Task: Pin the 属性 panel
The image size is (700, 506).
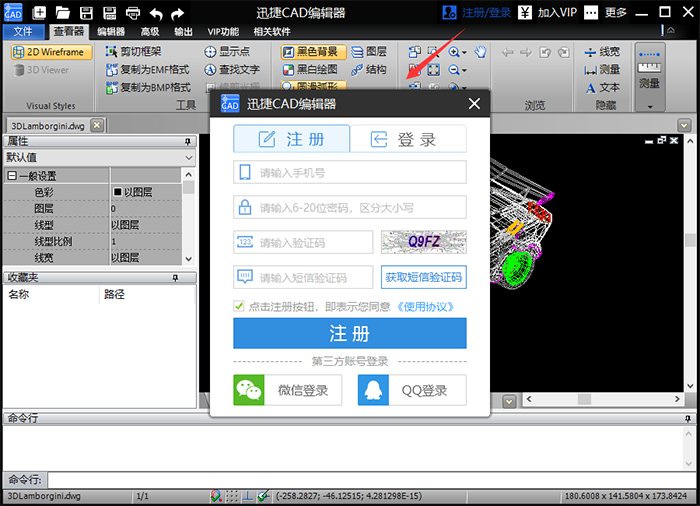Action: click(188, 142)
